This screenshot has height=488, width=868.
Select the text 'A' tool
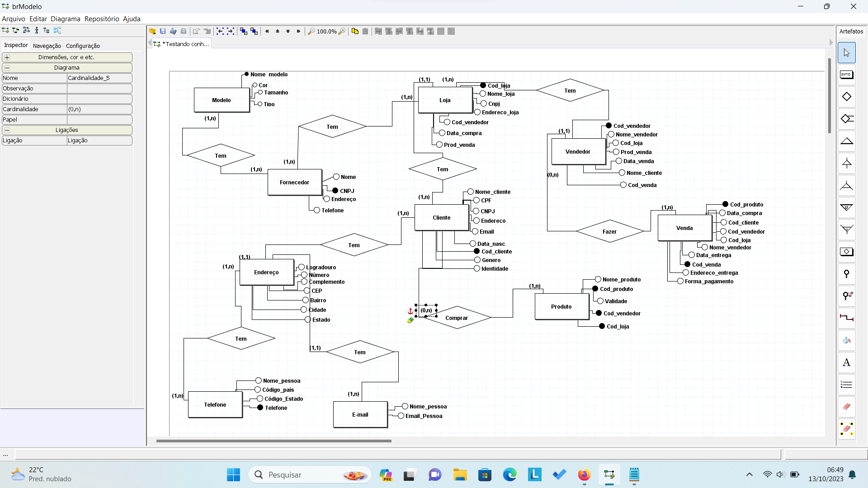click(x=846, y=362)
